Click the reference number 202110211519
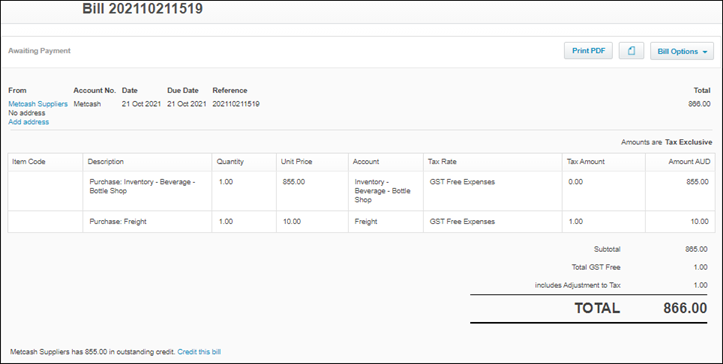The height and width of the screenshot is (364, 723). [236, 104]
